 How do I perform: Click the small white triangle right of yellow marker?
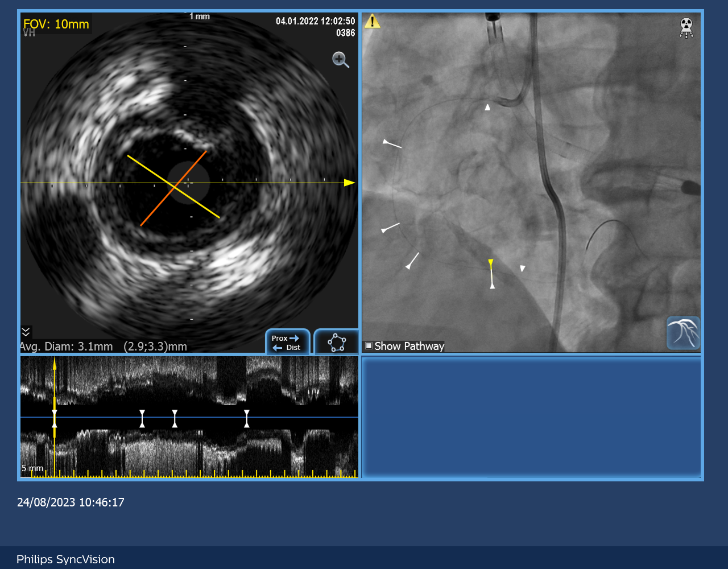[x=523, y=268]
